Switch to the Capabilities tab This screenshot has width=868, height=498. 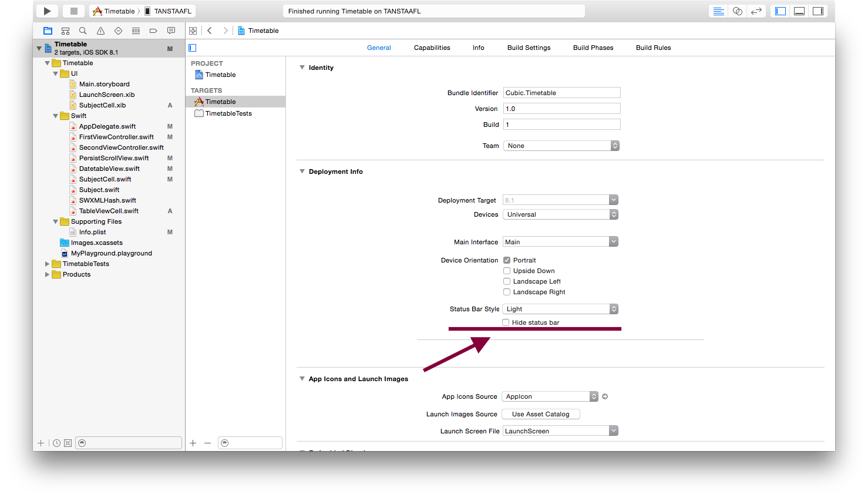click(432, 48)
